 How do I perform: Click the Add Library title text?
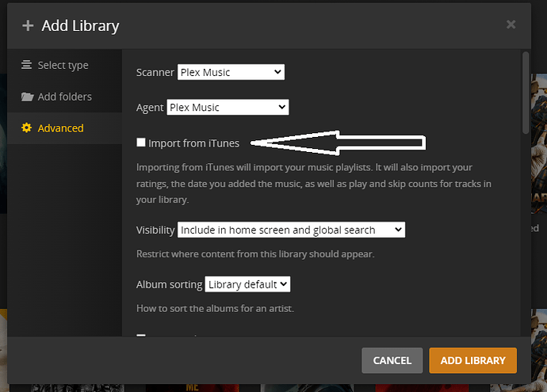coord(80,26)
